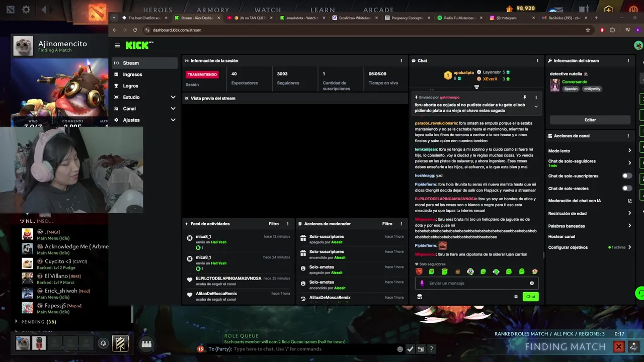Open Acciones de moderador three-dot menu
The height and width of the screenshot is (362, 644).
401,224
